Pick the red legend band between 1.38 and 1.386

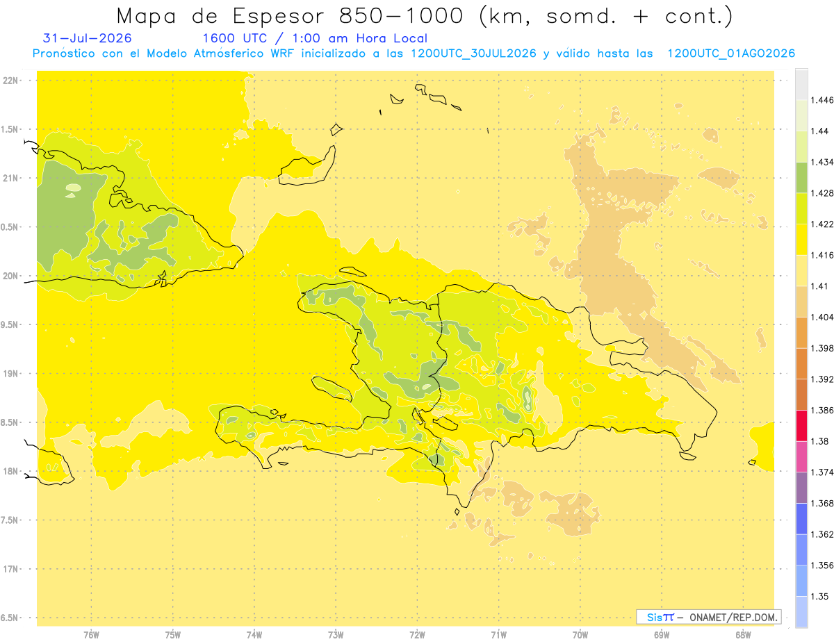point(802,425)
